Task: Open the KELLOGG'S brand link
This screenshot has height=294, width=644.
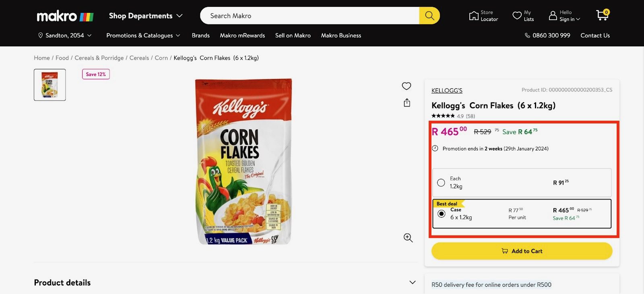Action: (447, 90)
